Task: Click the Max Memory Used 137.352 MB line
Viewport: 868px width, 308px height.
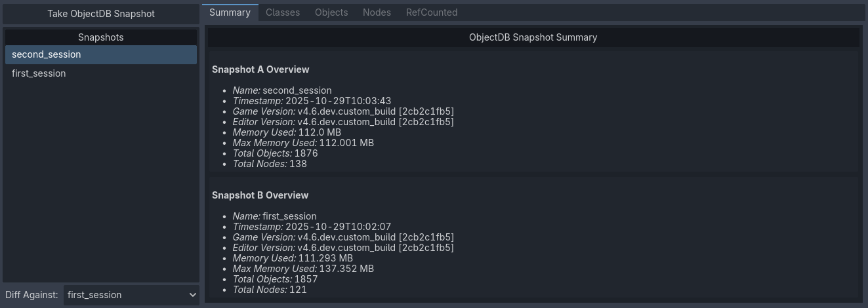Action: [x=303, y=269]
